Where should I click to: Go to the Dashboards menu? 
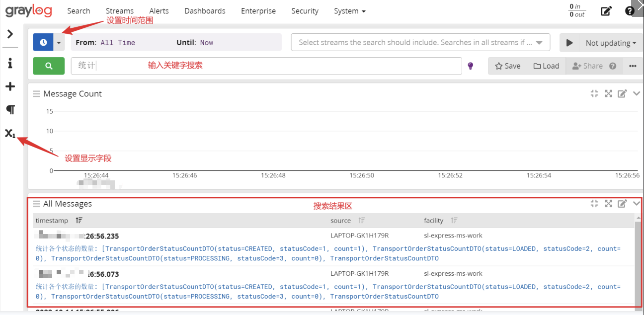[205, 11]
